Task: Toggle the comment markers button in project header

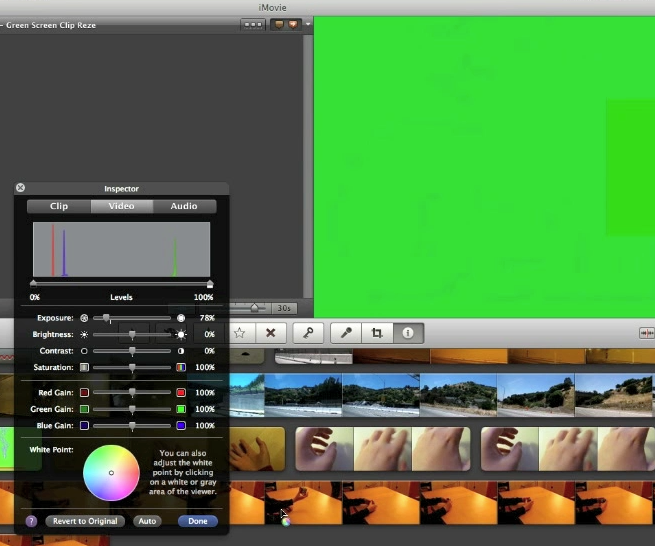Action: tap(286, 24)
